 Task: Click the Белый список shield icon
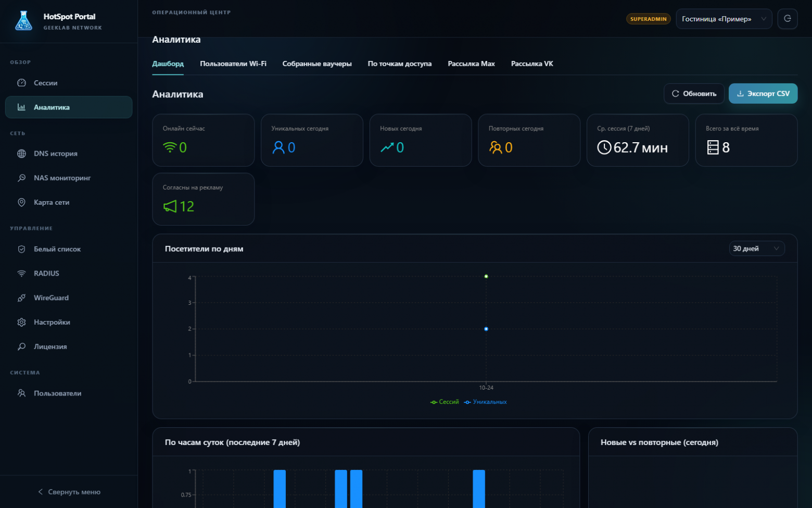coord(21,249)
